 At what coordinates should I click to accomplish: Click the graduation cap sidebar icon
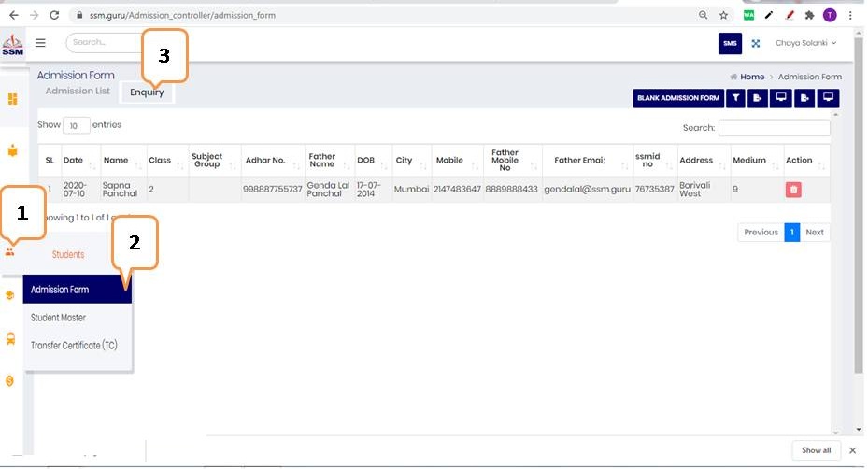point(10,295)
